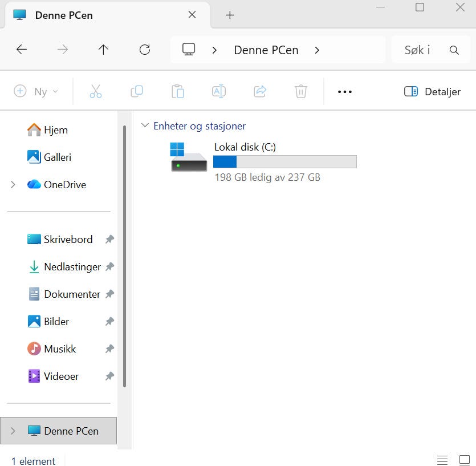
Task: Toggle the Detaljer details pane
Action: 432,91
